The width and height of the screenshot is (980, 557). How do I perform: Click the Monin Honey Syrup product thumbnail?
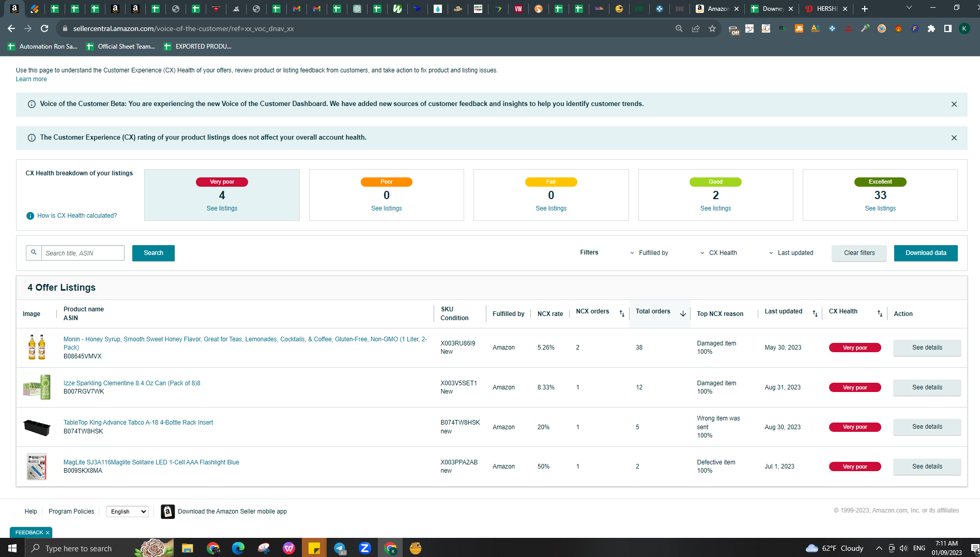click(37, 347)
